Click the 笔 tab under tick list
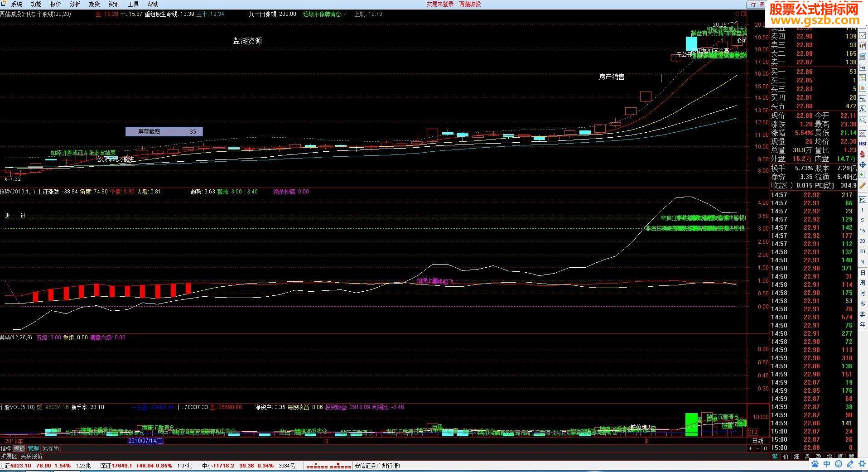The height and width of the screenshot is (472, 868). [775, 457]
